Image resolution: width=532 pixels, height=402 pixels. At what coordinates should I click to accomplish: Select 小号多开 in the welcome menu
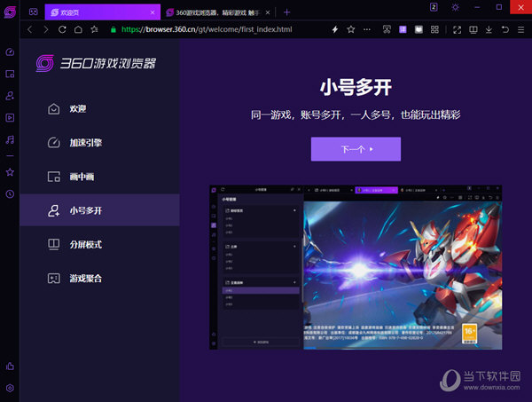tap(99, 210)
